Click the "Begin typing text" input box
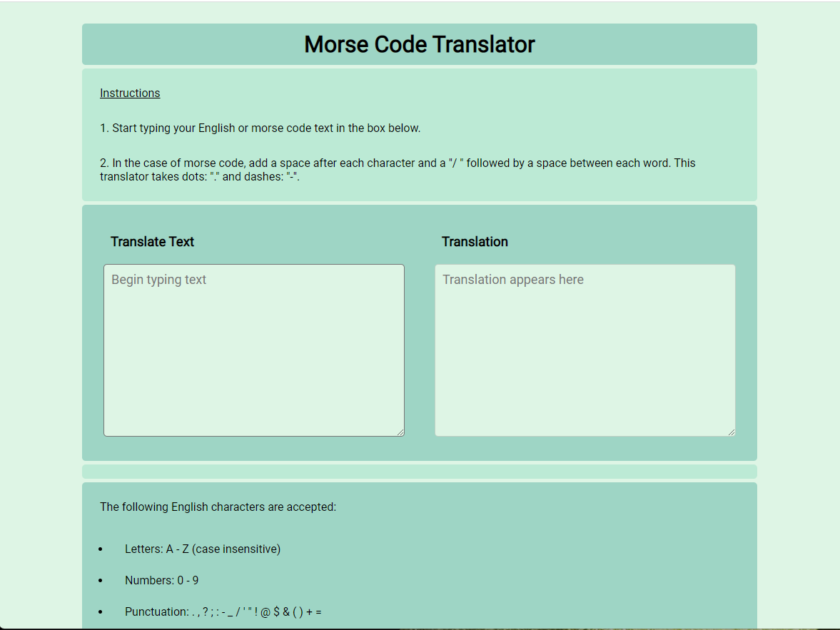 (x=253, y=350)
